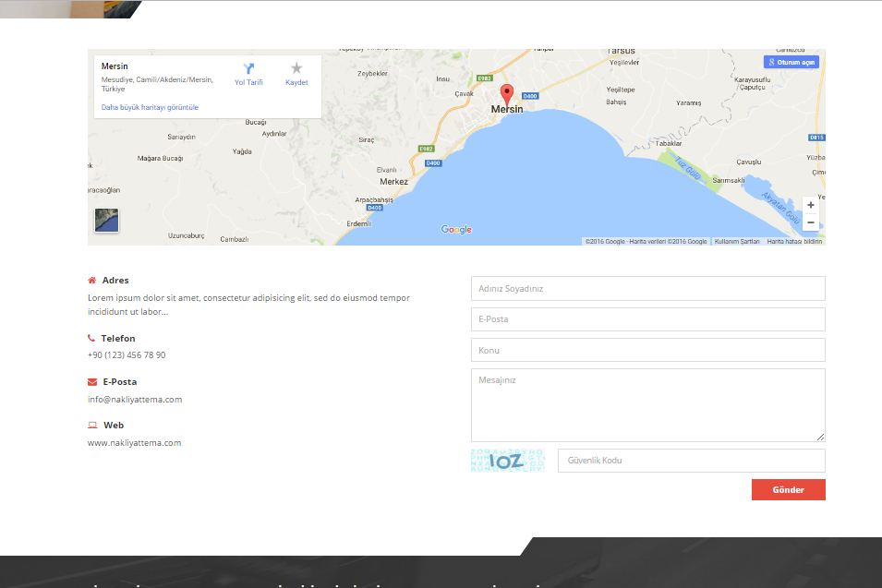Click the phone icon beside Telefon

coord(91,338)
